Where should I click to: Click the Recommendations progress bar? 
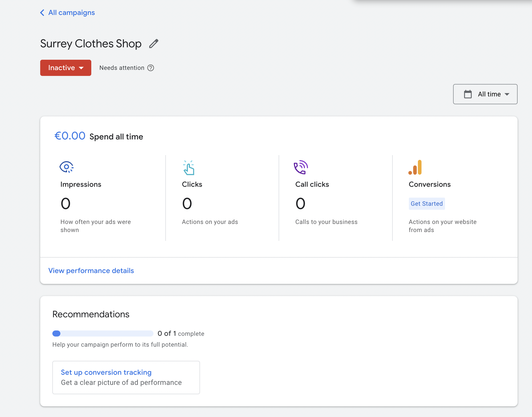pyautogui.click(x=103, y=333)
